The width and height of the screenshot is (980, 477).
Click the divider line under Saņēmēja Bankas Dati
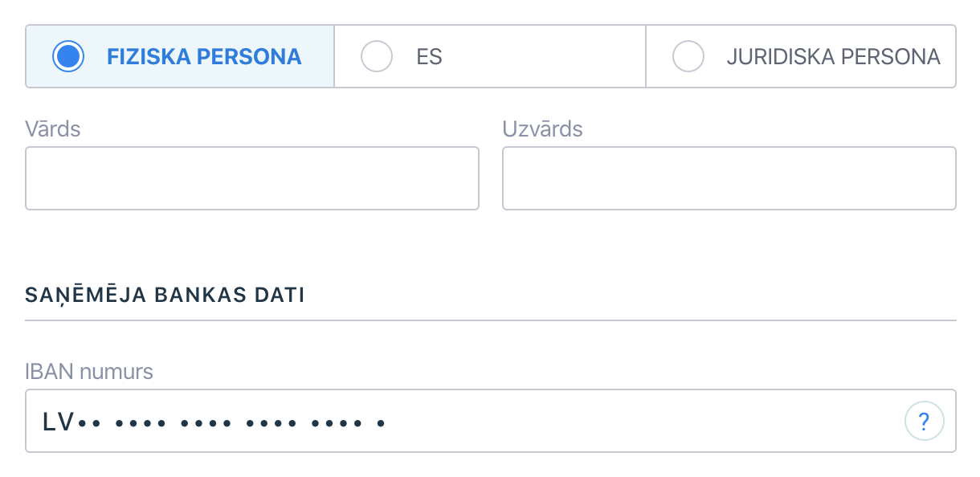(x=491, y=320)
